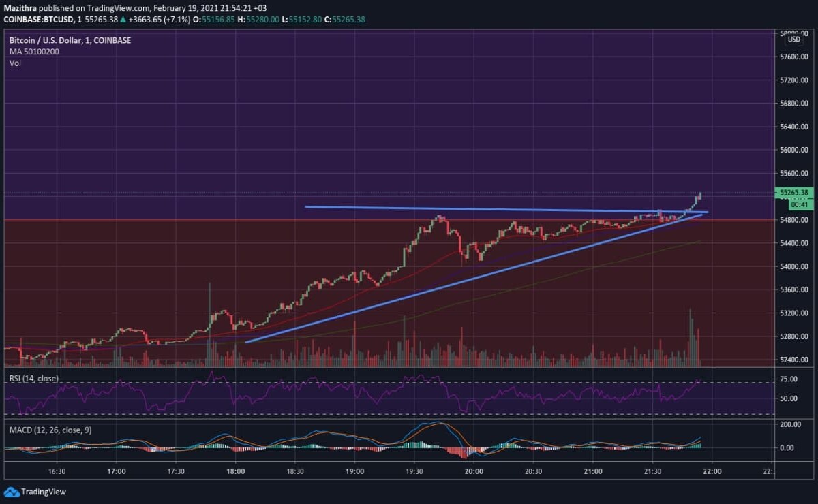Click the 53200.00 price axis label
This screenshot has height=504, width=818.
point(796,313)
